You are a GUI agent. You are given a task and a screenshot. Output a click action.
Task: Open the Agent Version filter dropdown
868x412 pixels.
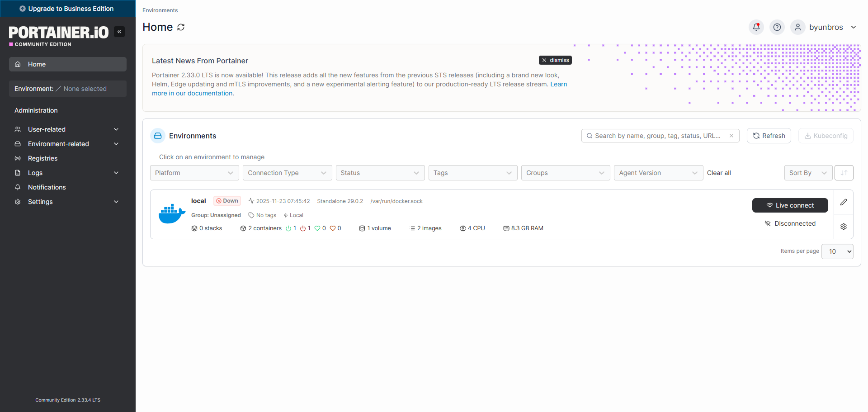click(x=659, y=173)
